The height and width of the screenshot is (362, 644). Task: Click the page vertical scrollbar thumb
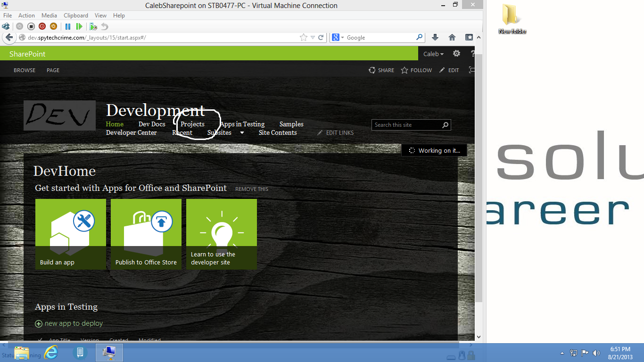click(479, 178)
